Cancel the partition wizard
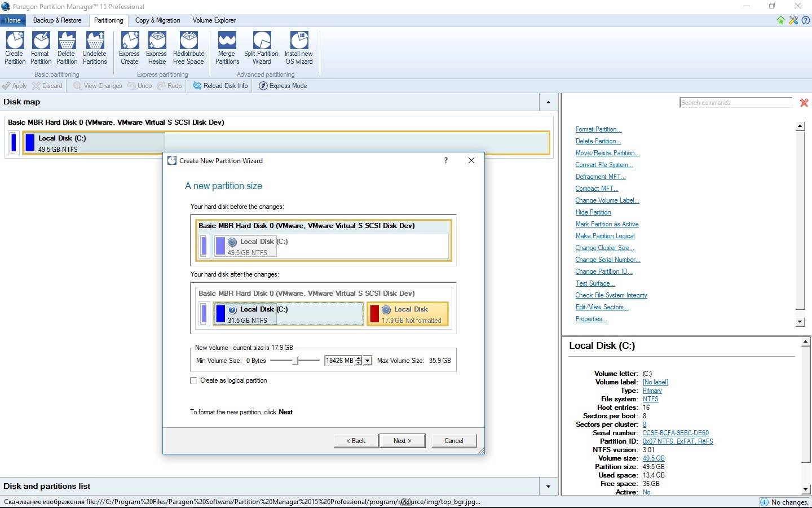 tap(454, 441)
